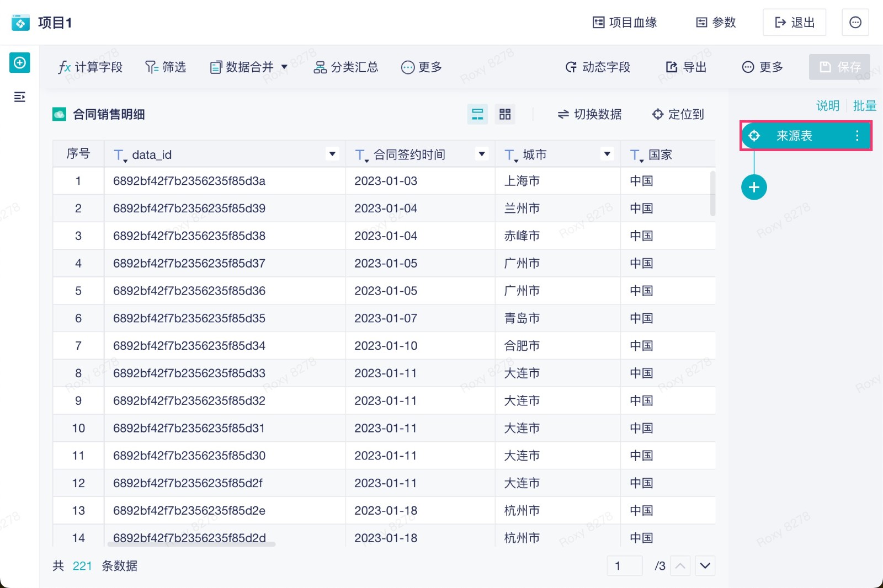Click the 序号 column header
This screenshot has height=588, width=883.
78,154
